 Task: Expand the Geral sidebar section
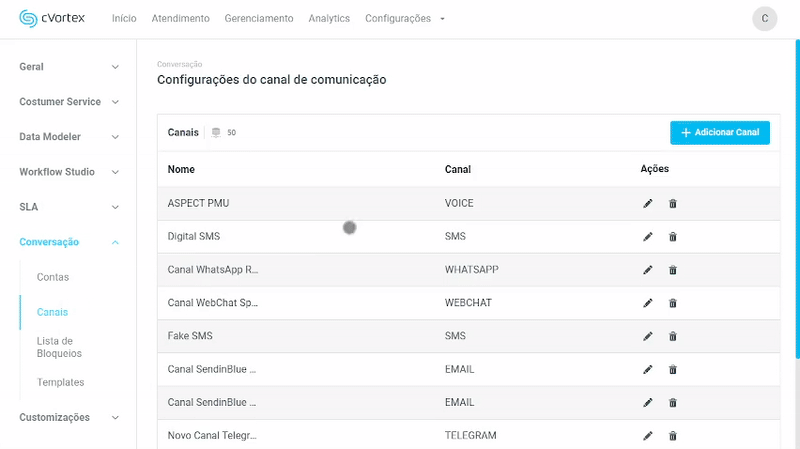(67, 67)
